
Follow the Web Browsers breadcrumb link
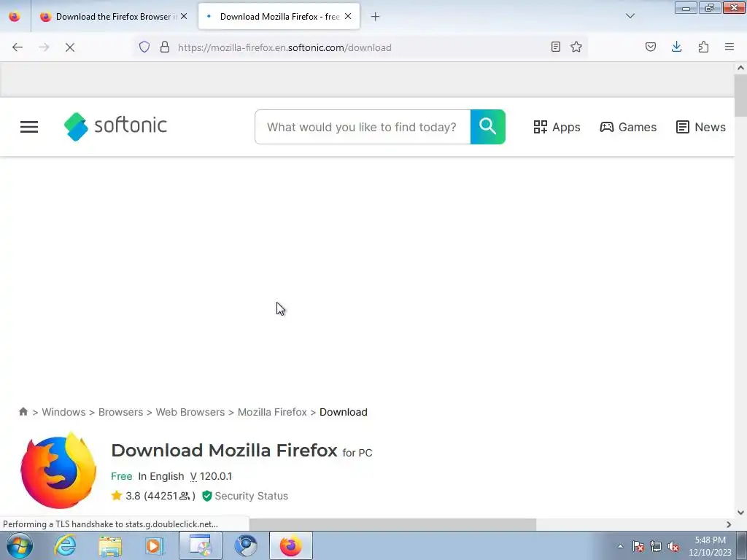[x=190, y=412]
